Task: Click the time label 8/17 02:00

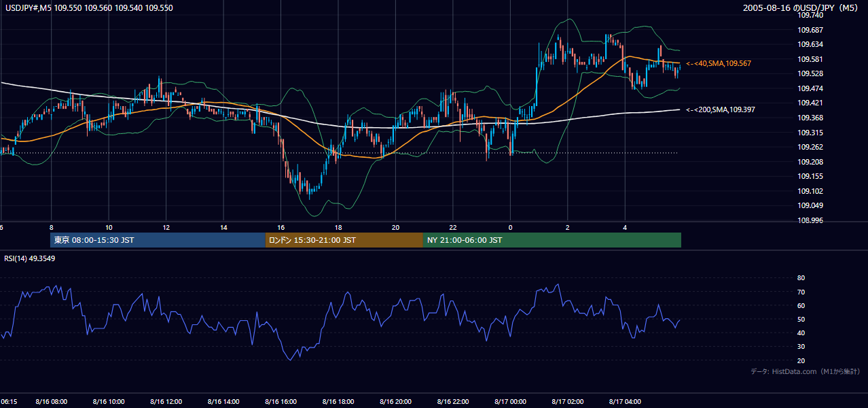Action: 568,402
